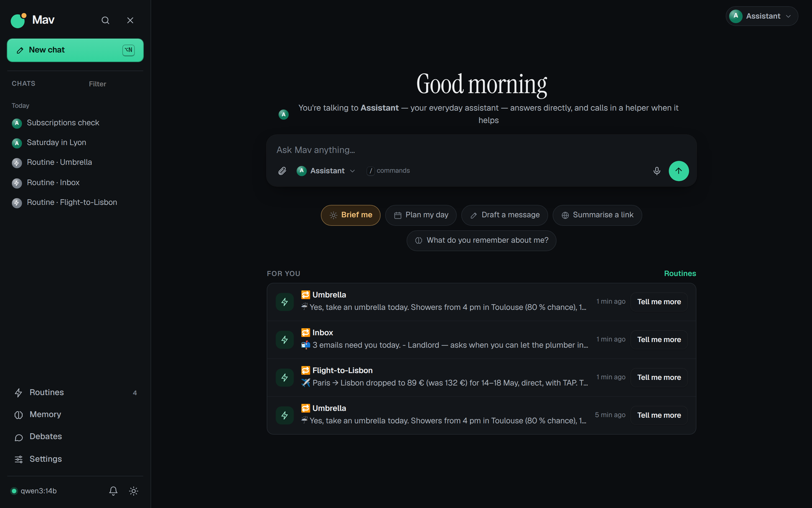812x508 pixels.
Task: Focus the Ask Mav anything input field
Action: [481, 150]
